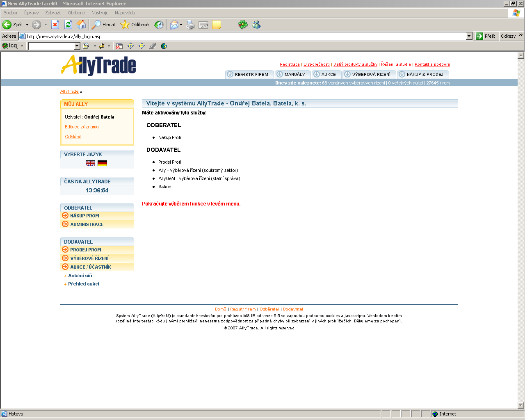This screenshot has height=420, width=525.
Task: Switch to AUKCE tab
Action: pos(326,74)
